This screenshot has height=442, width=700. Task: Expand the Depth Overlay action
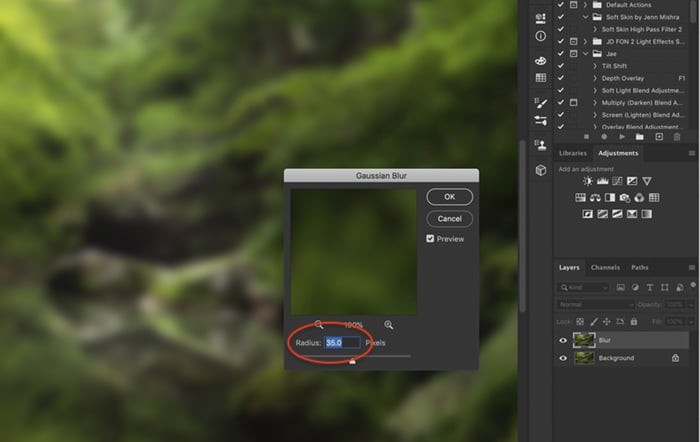point(595,78)
